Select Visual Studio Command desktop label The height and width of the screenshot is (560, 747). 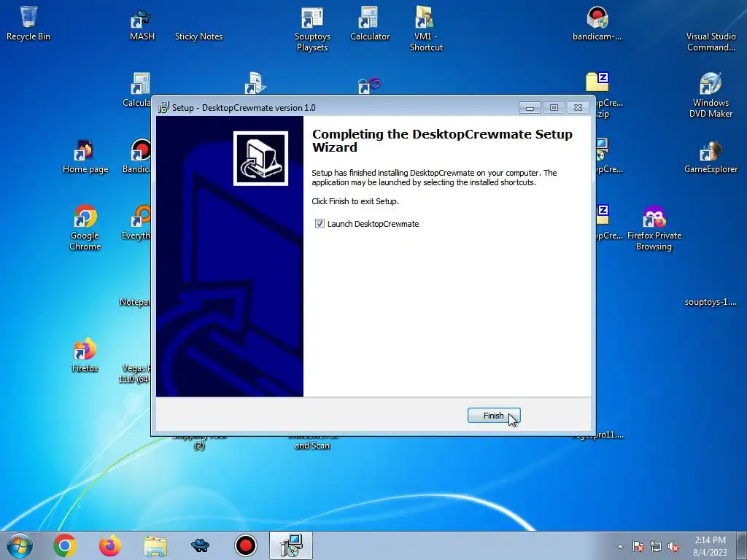[x=711, y=42]
